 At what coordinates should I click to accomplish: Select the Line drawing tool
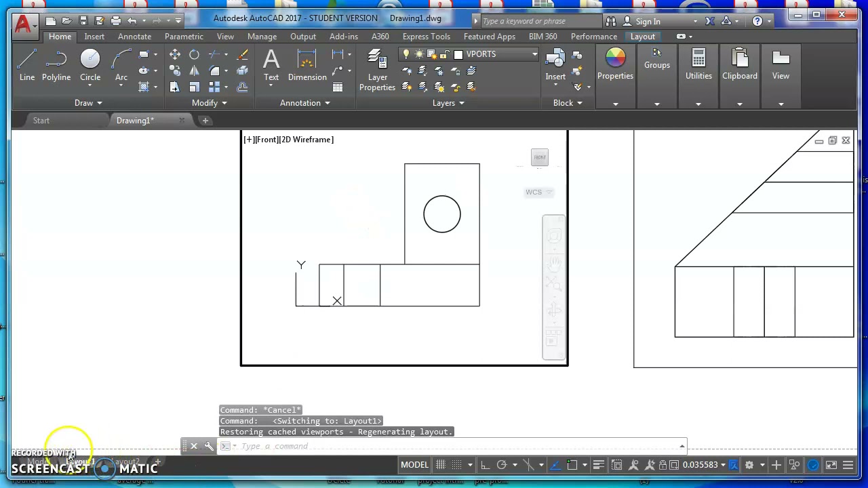tap(27, 66)
